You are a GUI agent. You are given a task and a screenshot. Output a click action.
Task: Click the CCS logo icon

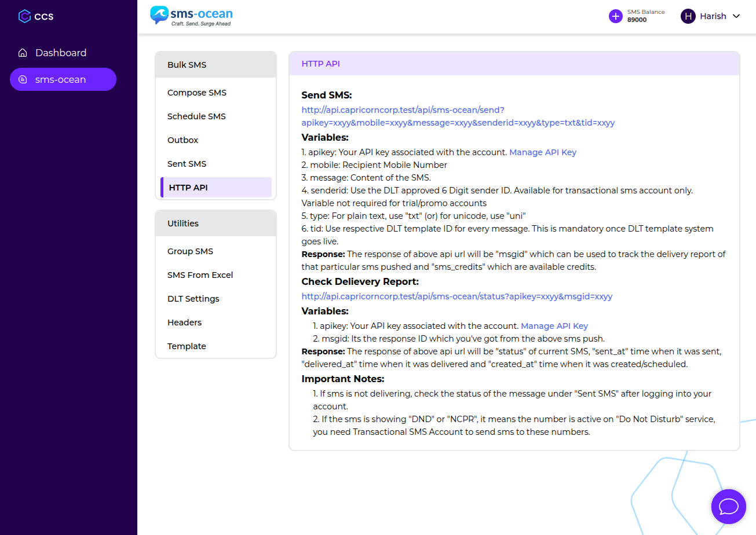click(24, 16)
